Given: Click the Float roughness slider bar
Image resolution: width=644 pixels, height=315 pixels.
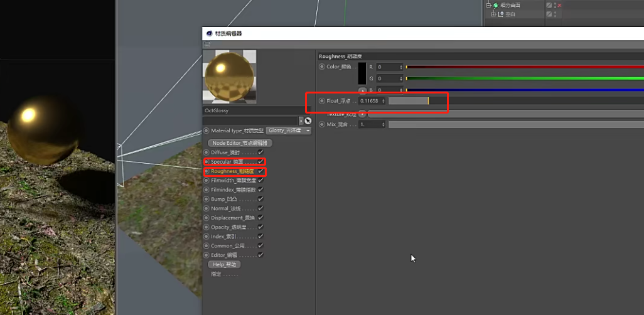Looking at the screenshot, I should (x=517, y=100).
